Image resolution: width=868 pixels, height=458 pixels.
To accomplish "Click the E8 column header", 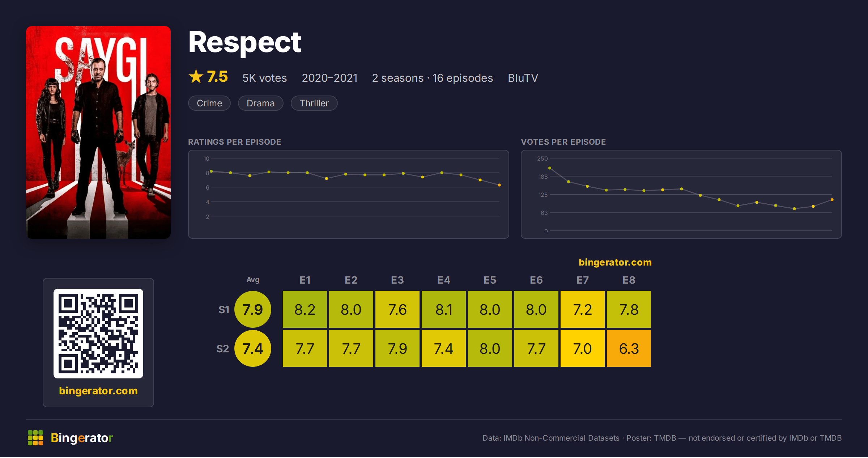I will tap(629, 280).
